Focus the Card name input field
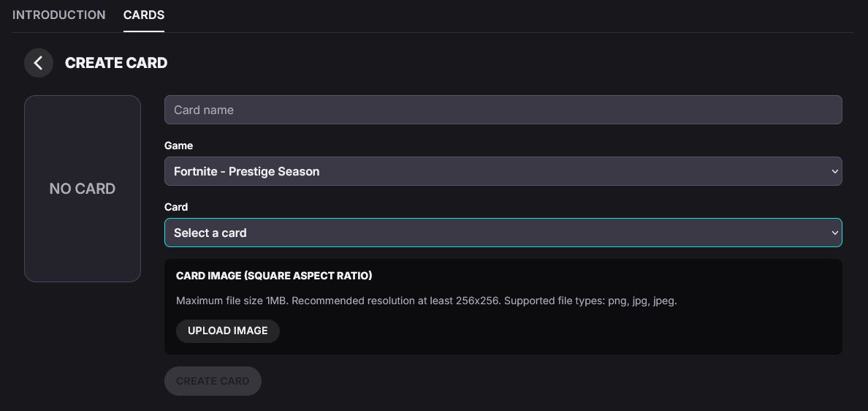The height and width of the screenshot is (411, 868). point(503,110)
